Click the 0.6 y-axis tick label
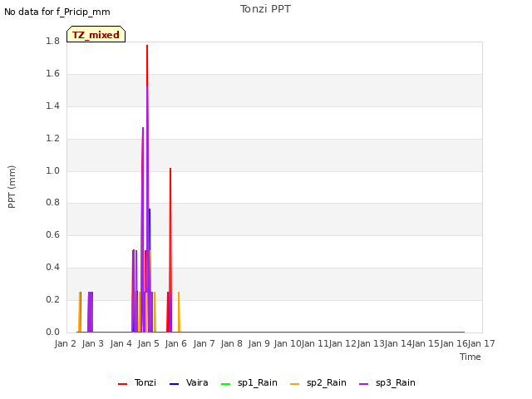532x399 pixels. pyautogui.click(x=52, y=234)
